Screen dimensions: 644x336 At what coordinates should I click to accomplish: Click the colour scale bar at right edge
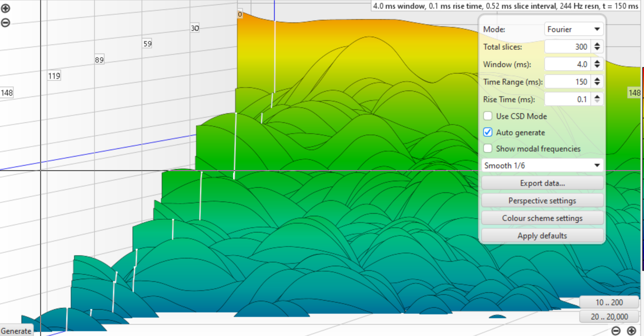(x=642, y=169)
